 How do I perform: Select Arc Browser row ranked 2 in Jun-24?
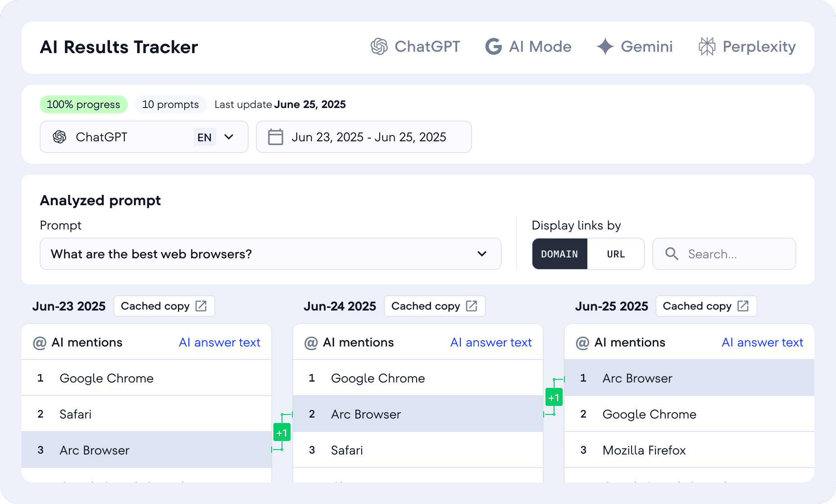pos(418,414)
